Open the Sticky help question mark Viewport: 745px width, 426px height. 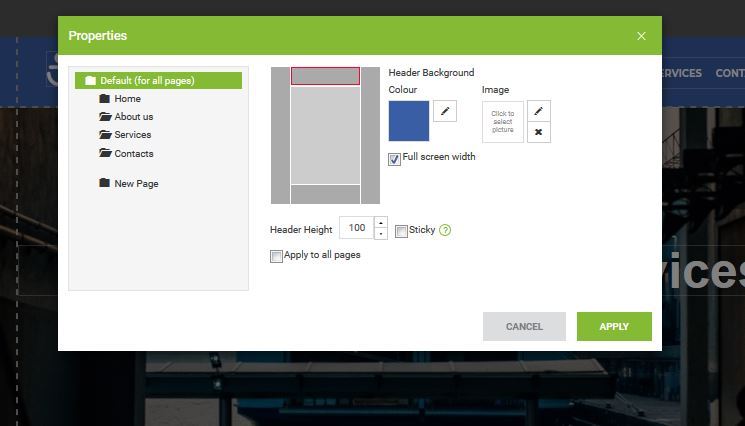point(445,230)
